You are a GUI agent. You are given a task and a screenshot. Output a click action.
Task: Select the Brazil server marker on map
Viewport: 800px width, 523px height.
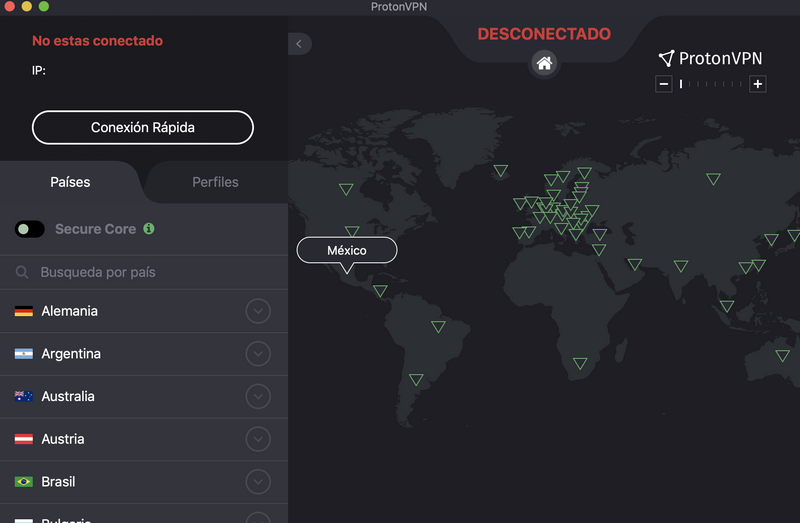(x=438, y=326)
